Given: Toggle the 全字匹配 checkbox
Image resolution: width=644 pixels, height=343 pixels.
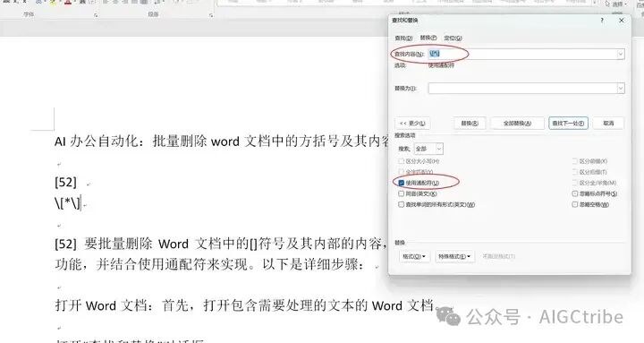Looking at the screenshot, I should coord(402,172).
